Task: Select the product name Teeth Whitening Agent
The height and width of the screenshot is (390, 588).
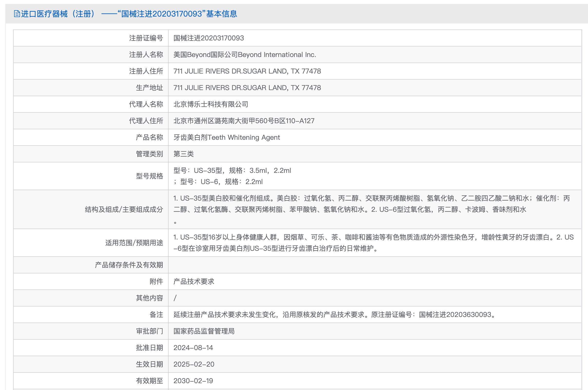Action: [x=227, y=137]
